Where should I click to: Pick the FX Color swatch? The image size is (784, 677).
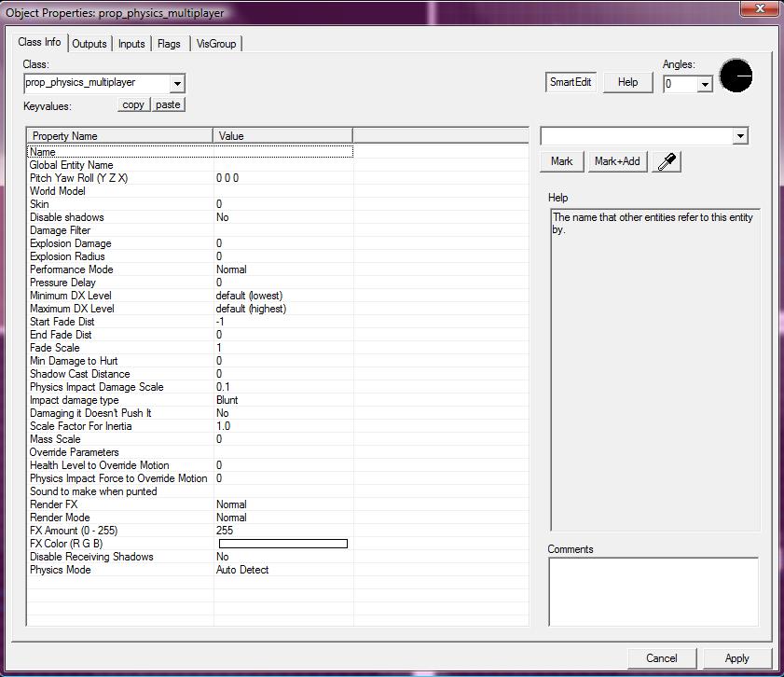click(x=282, y=544)
